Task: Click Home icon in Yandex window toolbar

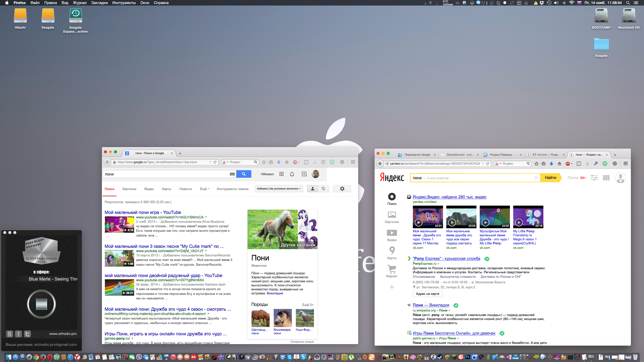Action: (559, 164)
